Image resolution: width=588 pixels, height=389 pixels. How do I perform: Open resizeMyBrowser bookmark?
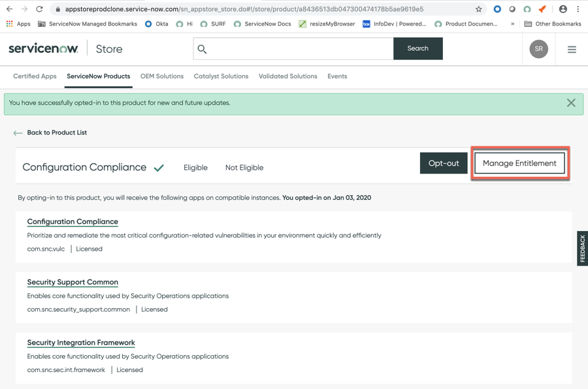(x=327, y=23)
